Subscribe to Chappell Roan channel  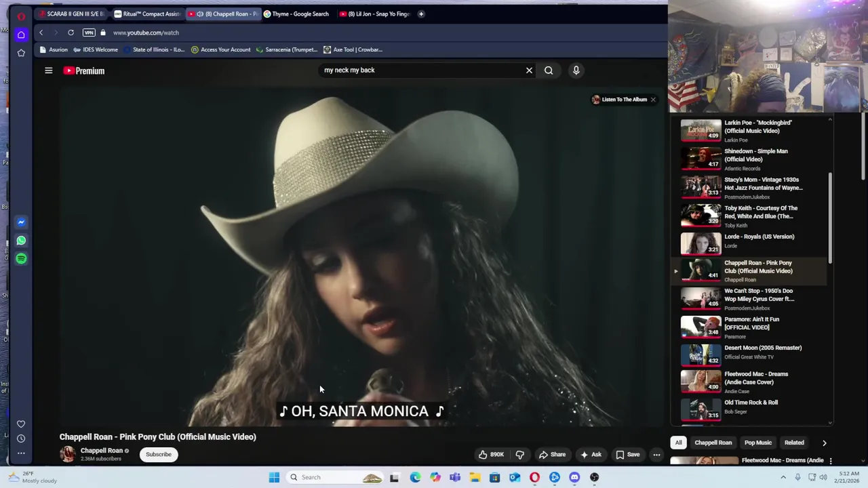coord(159,455)
